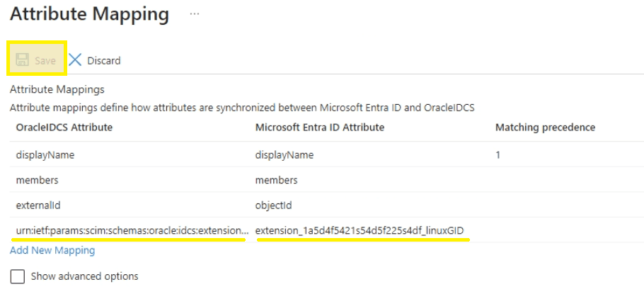Click the Matching precedence column header
This screenshot has height=299, width=644.
tap(545, 128)
